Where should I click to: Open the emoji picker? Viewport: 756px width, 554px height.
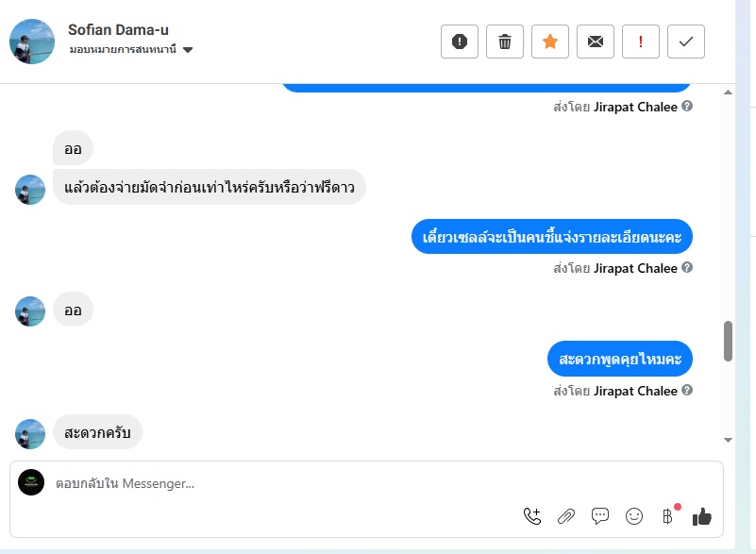pos(634,516)
